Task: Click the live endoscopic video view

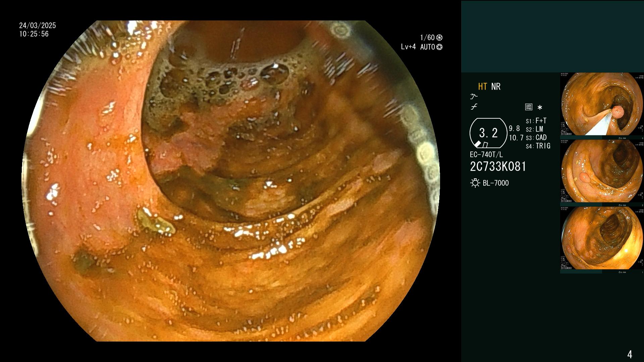Action: click(231, 181)
